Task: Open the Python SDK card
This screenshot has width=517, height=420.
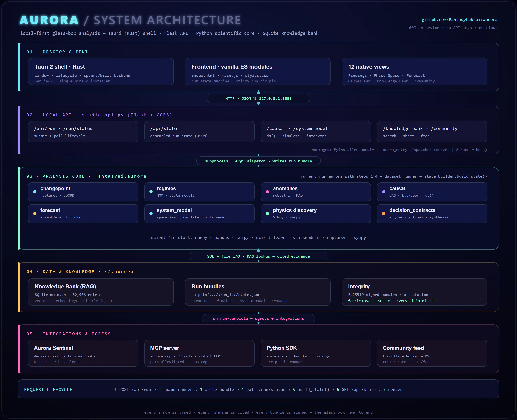Action: (x=316, y=354)
